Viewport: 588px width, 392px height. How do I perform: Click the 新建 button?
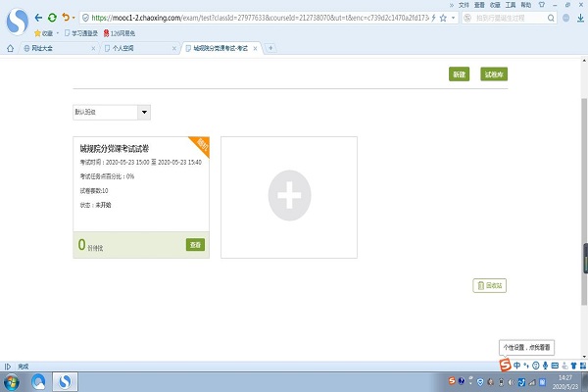[459, 74]
